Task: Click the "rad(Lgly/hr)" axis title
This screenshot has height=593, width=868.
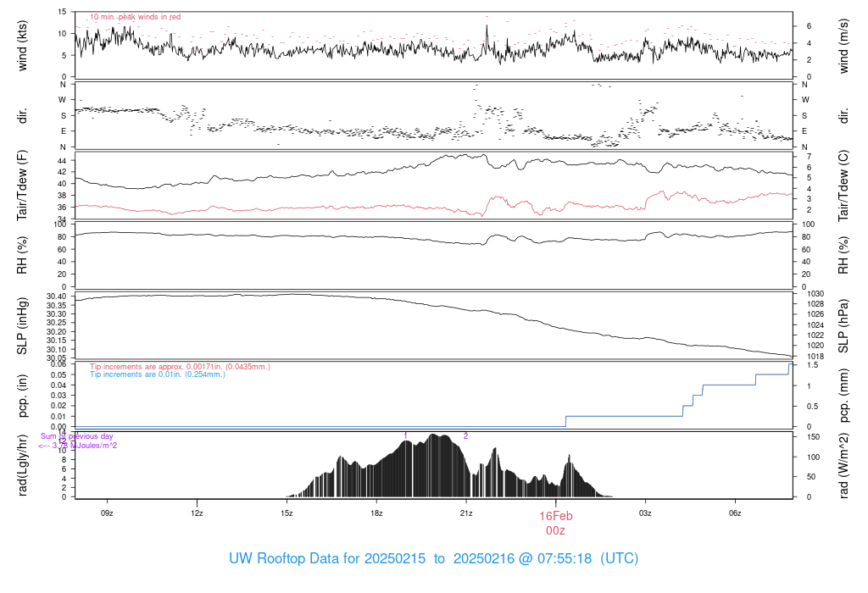Action: coord(22,465)
